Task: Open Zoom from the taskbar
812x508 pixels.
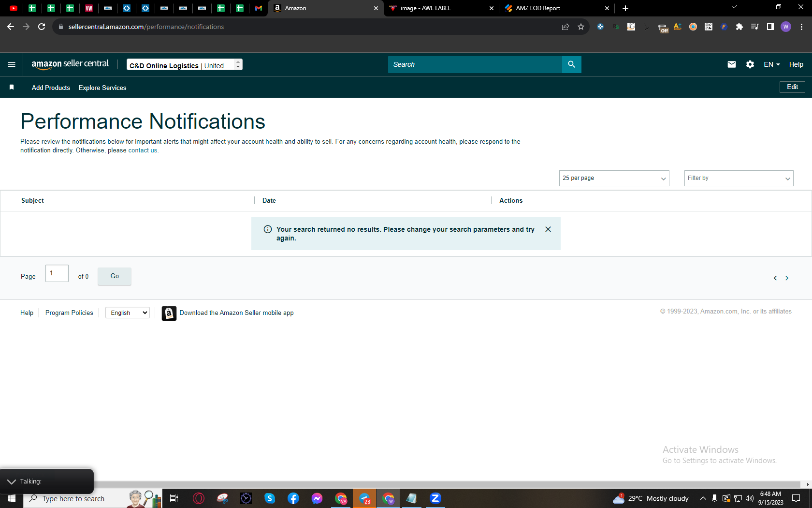Action: pyautogui.click(x=435, y=498)
